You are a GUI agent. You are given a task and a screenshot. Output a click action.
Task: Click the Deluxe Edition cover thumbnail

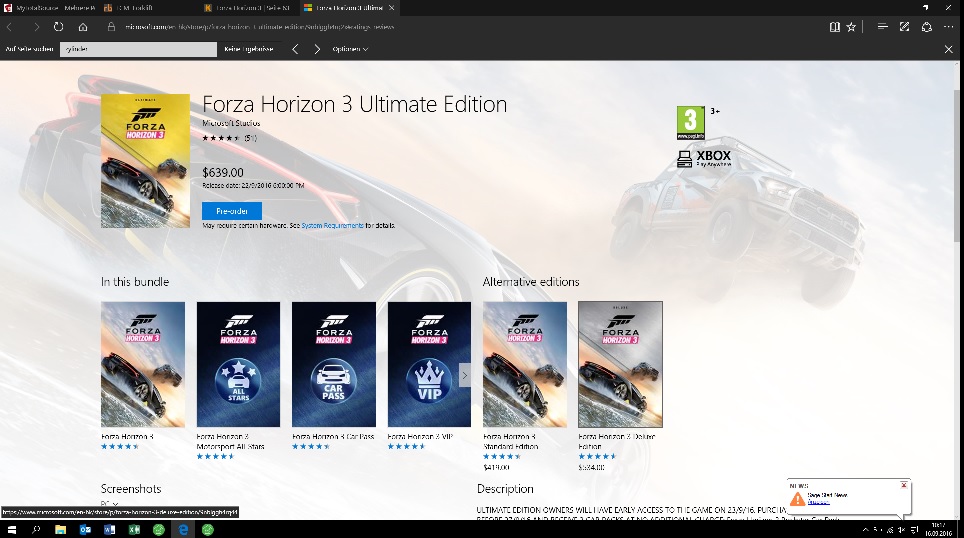[x=620, y=364]
